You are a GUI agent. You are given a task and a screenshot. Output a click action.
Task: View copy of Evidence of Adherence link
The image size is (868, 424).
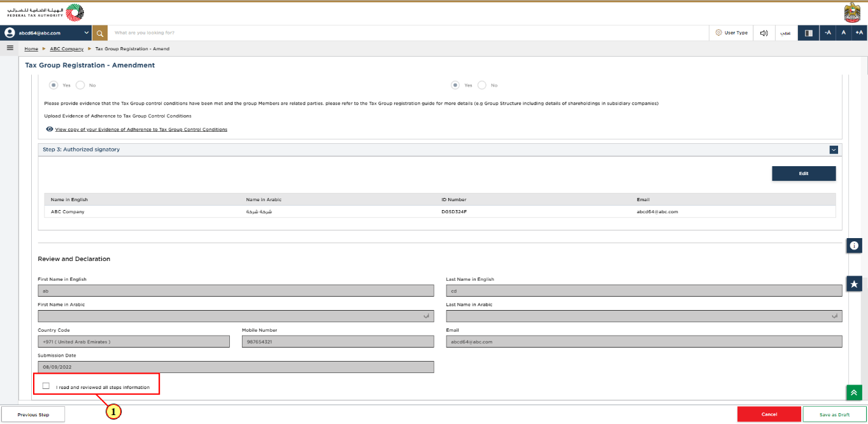[141, 129]
